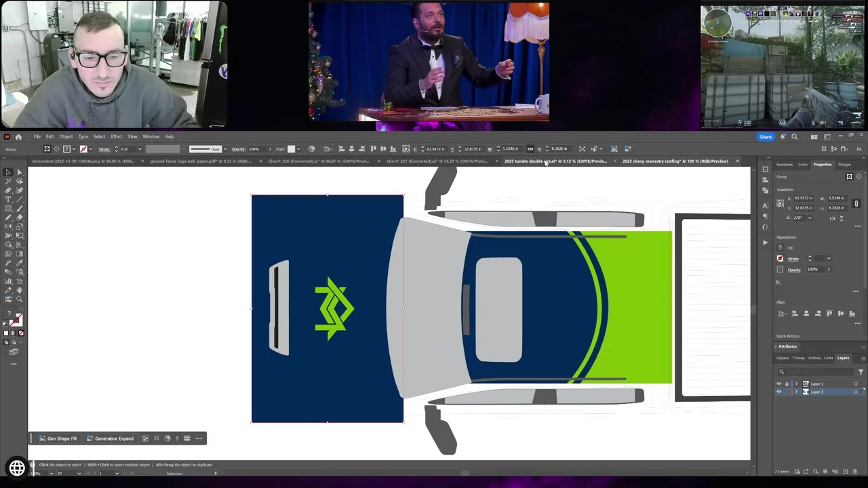
Task: Click the Generative Expand button
Action: (x=111, y=439)
